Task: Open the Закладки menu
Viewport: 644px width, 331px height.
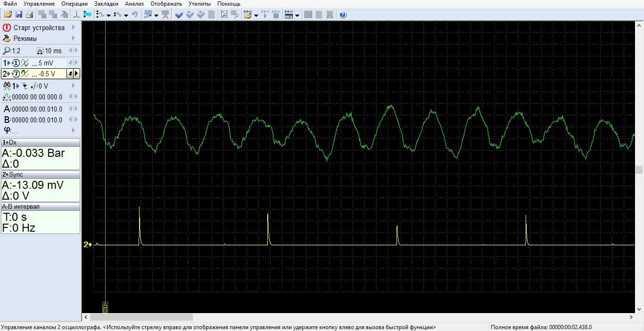Action: [x=106, y=4]
